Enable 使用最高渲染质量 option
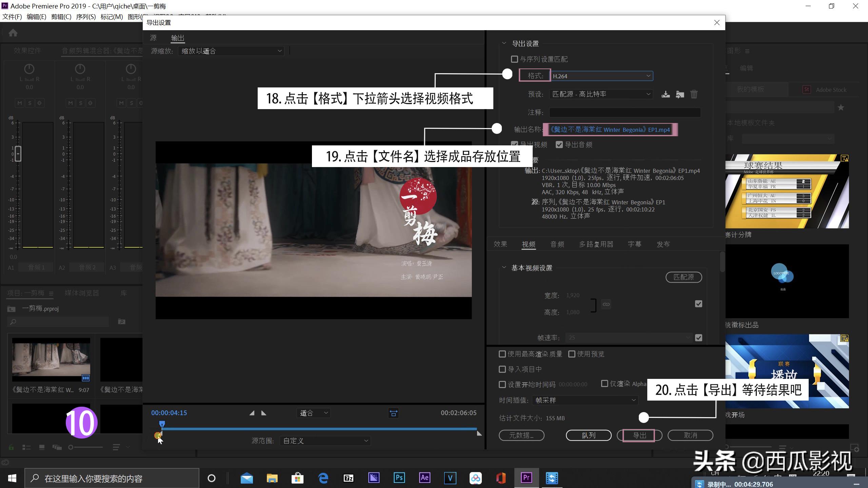 pyautogui.click(x=502, y=354)
